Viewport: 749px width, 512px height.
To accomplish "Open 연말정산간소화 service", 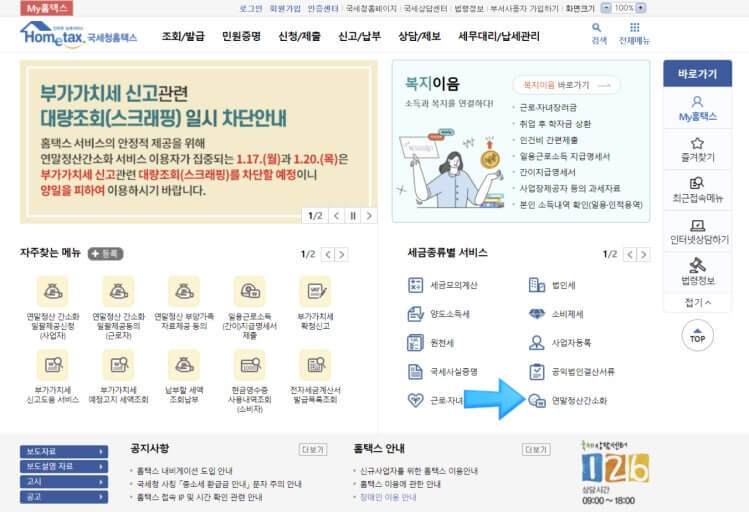I will 568,400.
